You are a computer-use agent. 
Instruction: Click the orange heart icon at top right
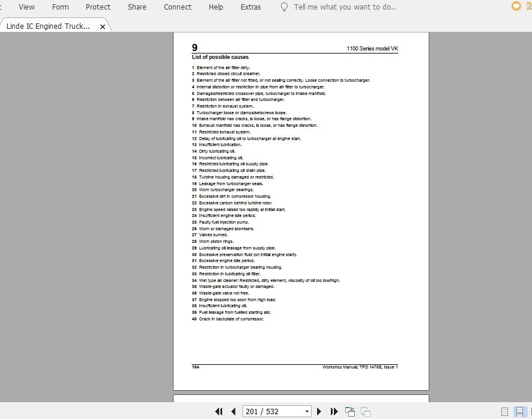coord(516,6)
